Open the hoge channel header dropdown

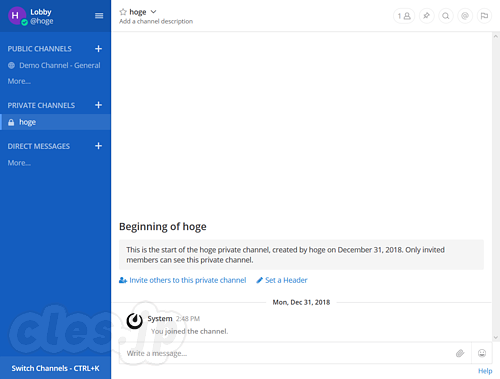point(153,12)
